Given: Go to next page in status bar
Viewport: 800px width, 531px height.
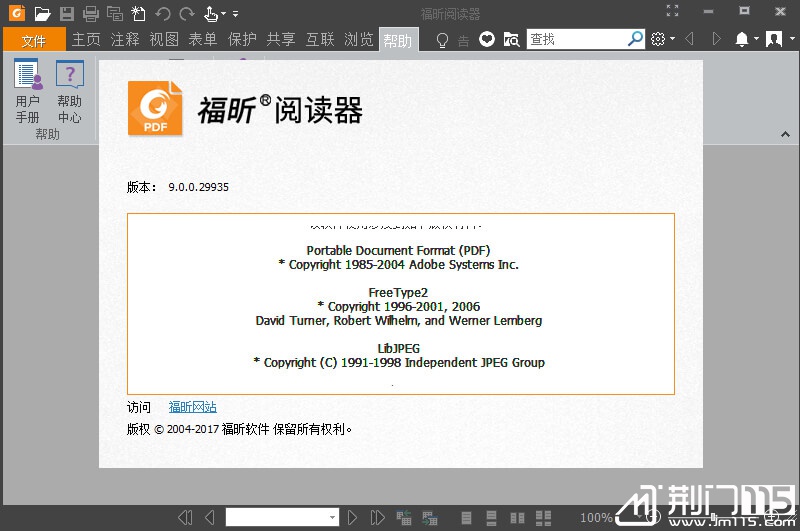Looking at the screenshot, I should [x=352, y=518].
